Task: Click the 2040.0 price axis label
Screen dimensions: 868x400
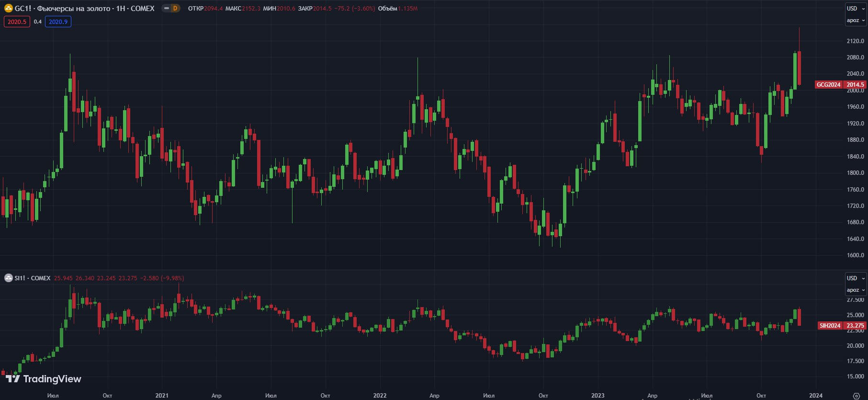Action: click(855, 73)
